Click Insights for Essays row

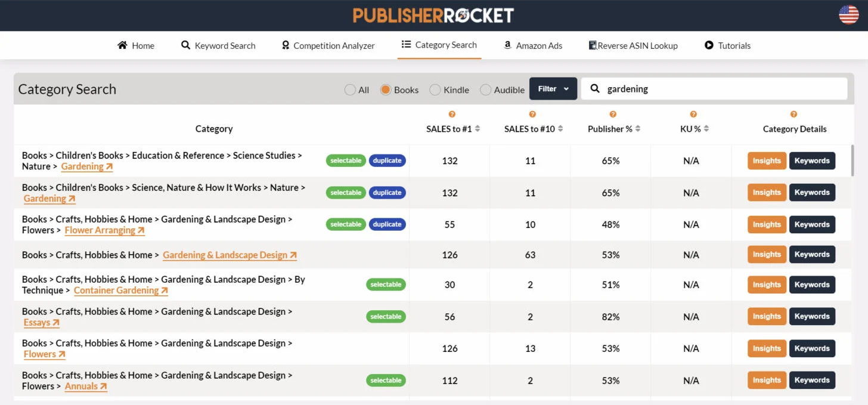point(767,317)
